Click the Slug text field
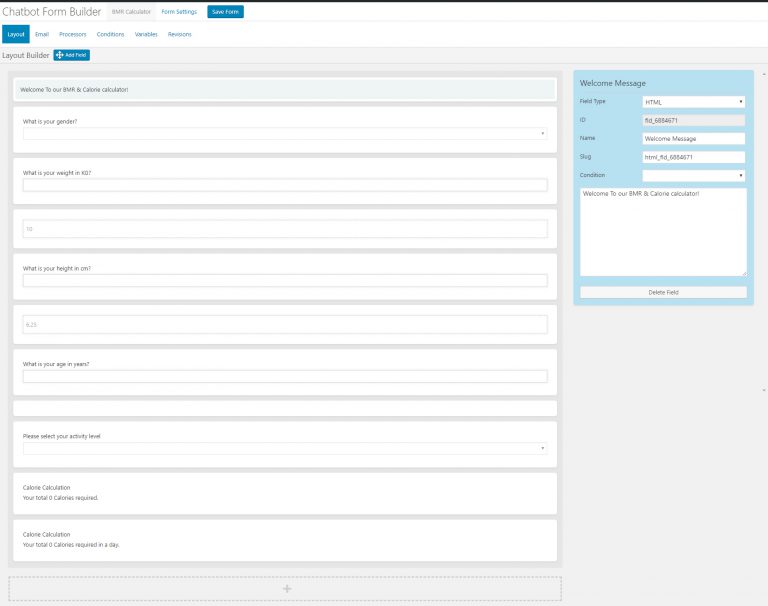 coord(693,157)
